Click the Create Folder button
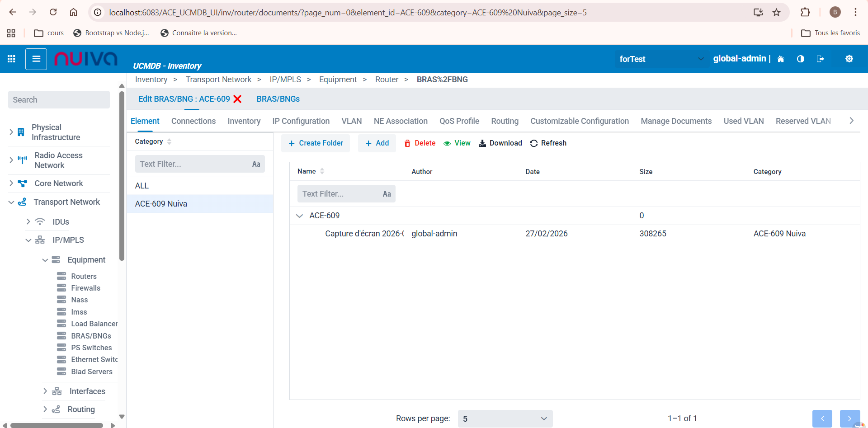Image resolution: width=868 pixels, height=428 pixels. 316,143
